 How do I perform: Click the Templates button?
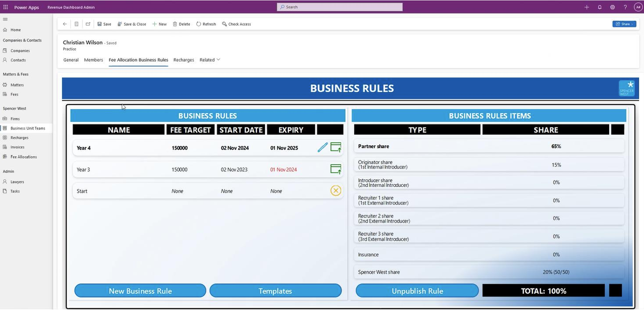[x=275, y=291]
